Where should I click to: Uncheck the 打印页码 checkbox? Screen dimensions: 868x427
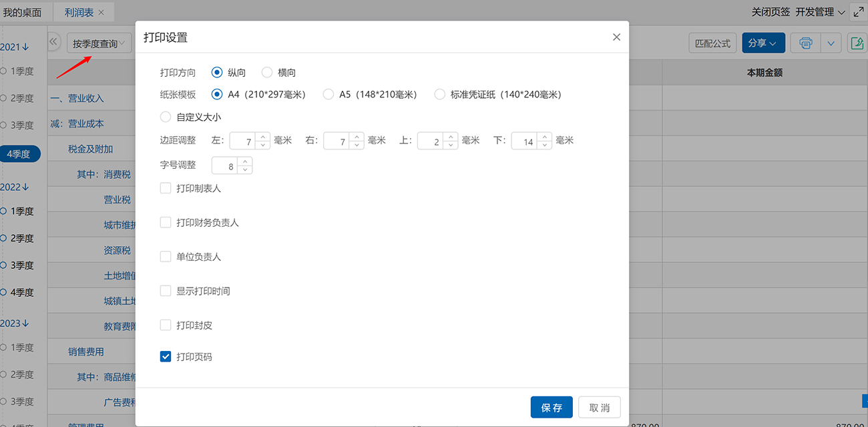tap(166, 357)
